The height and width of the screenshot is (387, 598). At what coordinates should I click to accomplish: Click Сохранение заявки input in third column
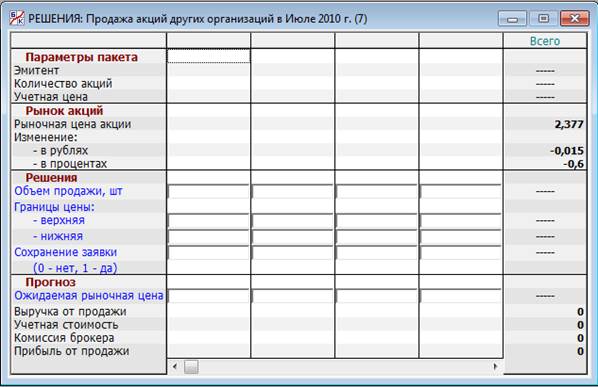click(x=376, y=253)
